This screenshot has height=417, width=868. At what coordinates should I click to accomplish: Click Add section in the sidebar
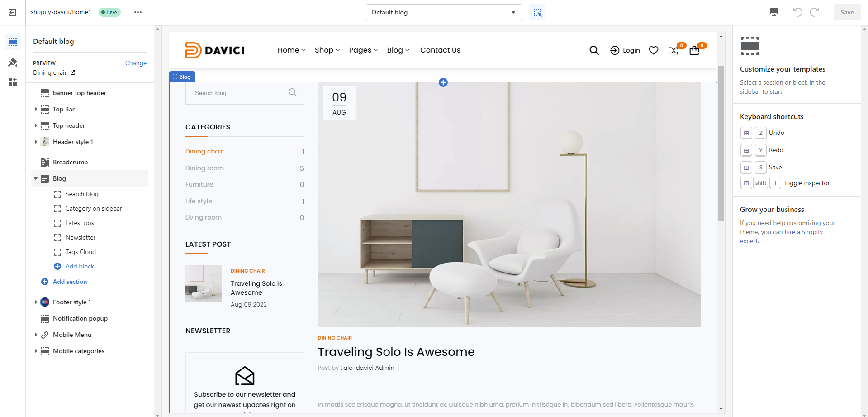click(70, 282)
